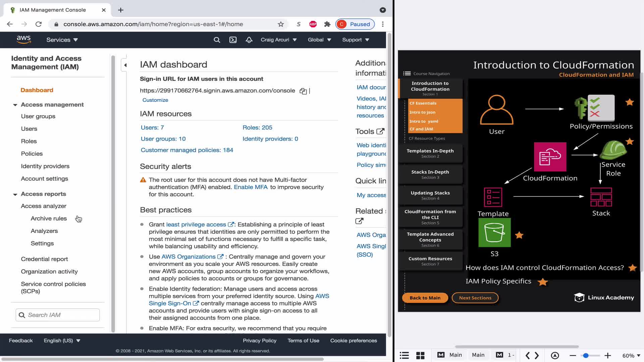644x362 pixels.
Task: Copy the sign-in URL with copy icon
Action: 303,91
